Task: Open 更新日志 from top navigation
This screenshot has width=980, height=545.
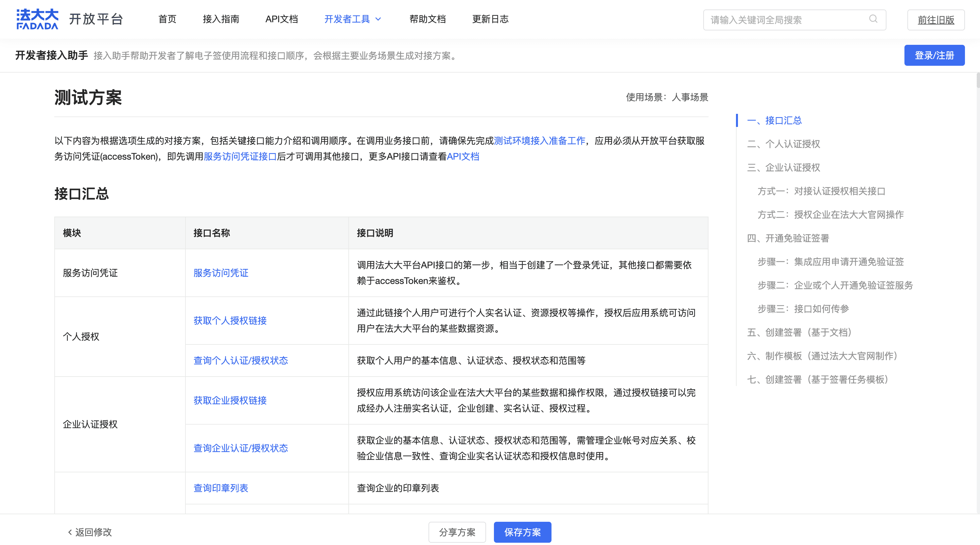Action: click(490, 19)
